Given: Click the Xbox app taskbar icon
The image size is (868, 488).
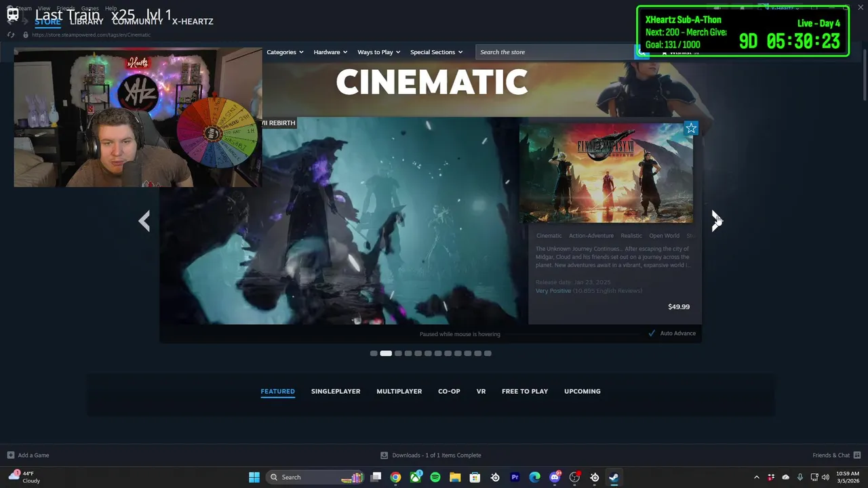Looking at the screenshot, I should click(415, 477).
